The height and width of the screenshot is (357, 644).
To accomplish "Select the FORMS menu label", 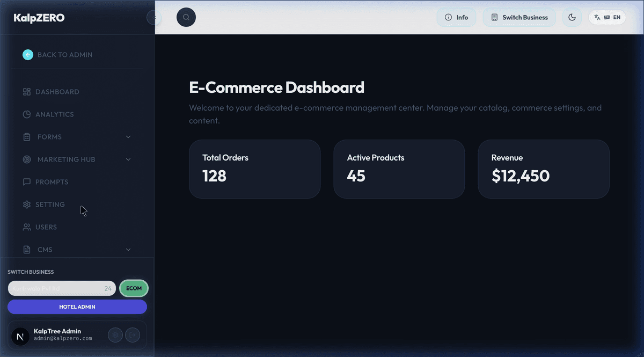I will tap(49, 137).
